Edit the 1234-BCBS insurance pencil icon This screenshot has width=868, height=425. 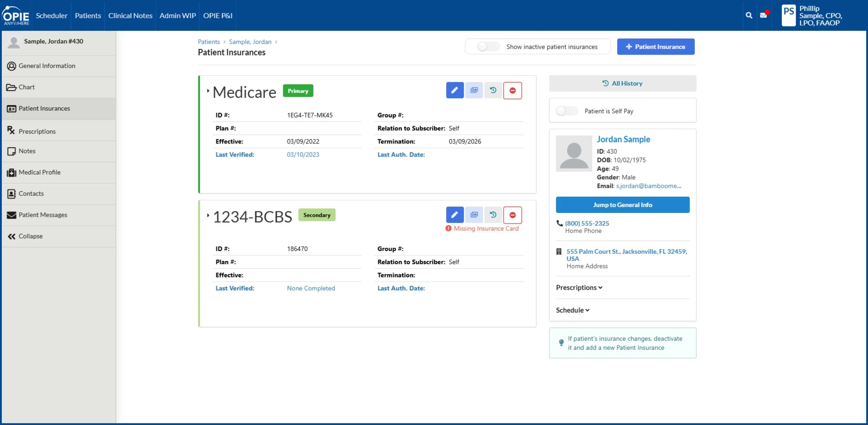coord(454,214)
